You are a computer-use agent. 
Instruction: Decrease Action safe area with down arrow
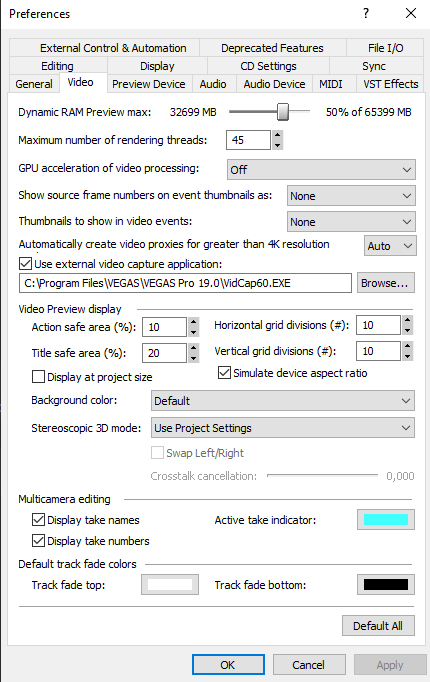[194, 332]
